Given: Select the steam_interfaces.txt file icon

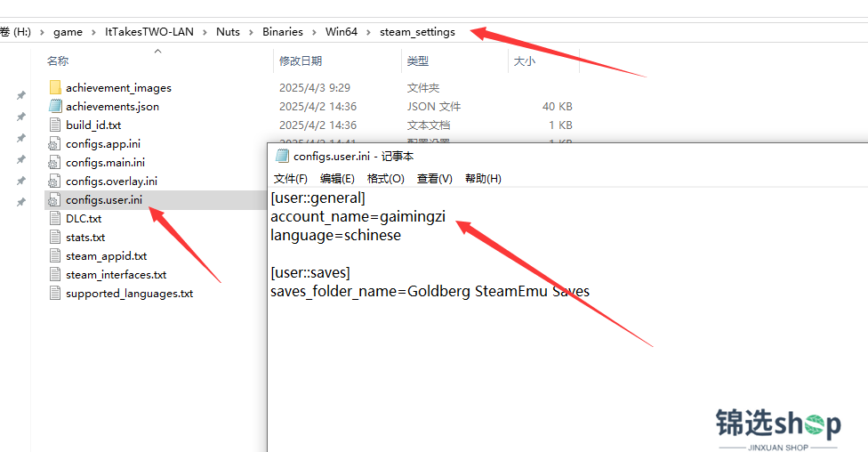Looking at the screenshot, I should click(55, 274).
